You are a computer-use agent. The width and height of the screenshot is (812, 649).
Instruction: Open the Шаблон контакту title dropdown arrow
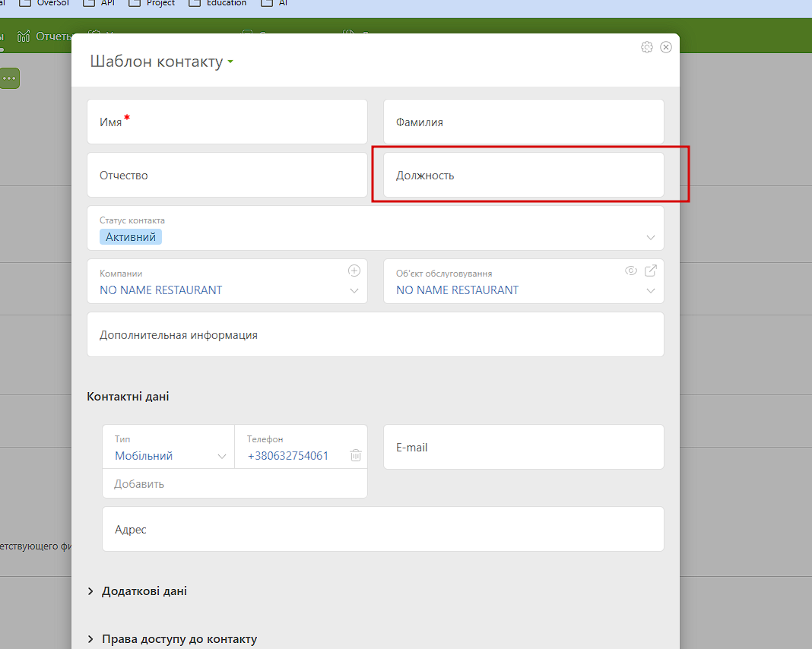point(230,62)
